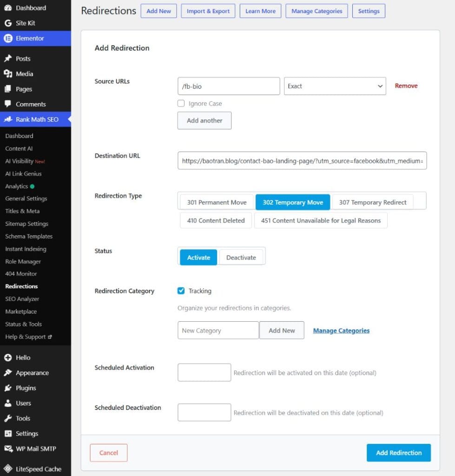This screenshot has width=455, height=476.
Task: Click the Settings sliders icon
Action: [x=8, y=434]
